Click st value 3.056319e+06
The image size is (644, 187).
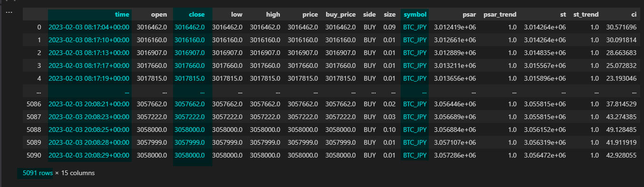pyautogui.click(x=545, y=142)
